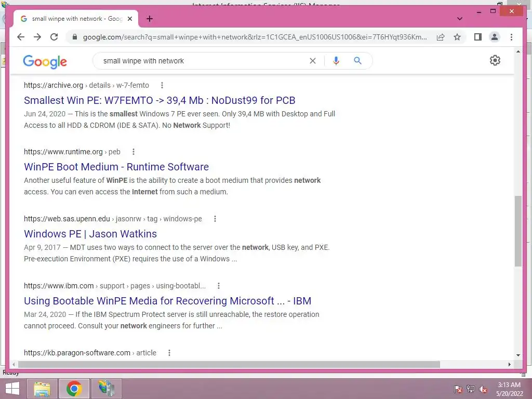This screenshot has height=399, width=532.
Task: Click the scroll right arrow
Action: 509,364
